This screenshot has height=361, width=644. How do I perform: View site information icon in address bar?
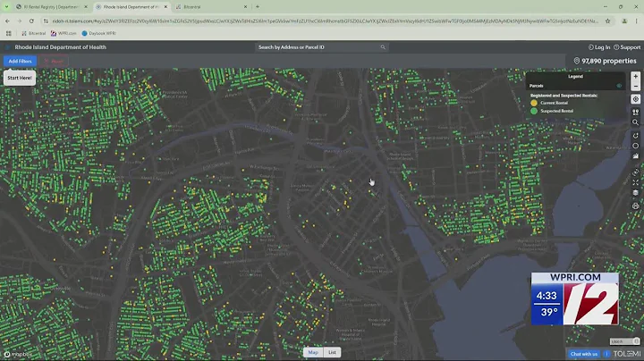(x=46, y=21)
